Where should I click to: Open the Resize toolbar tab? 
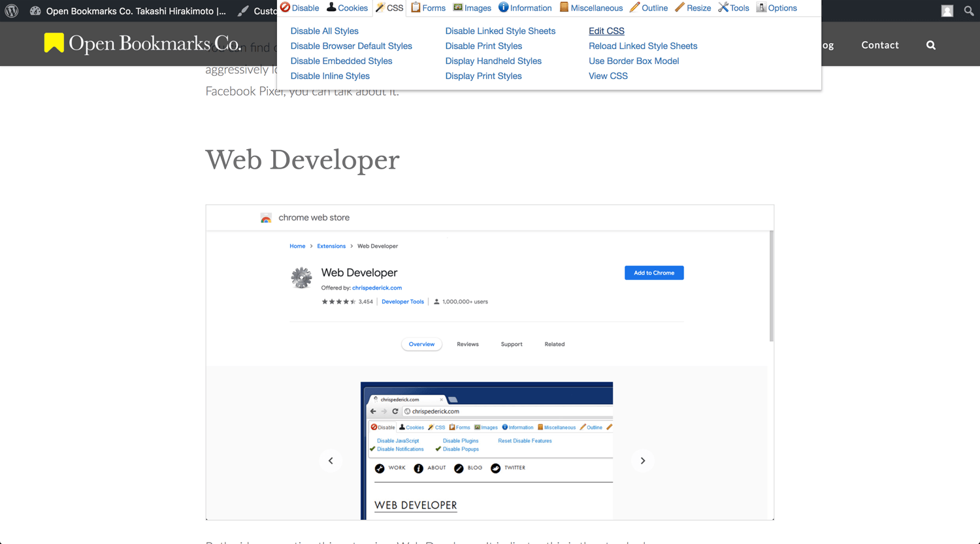click(x=693, y=8)
